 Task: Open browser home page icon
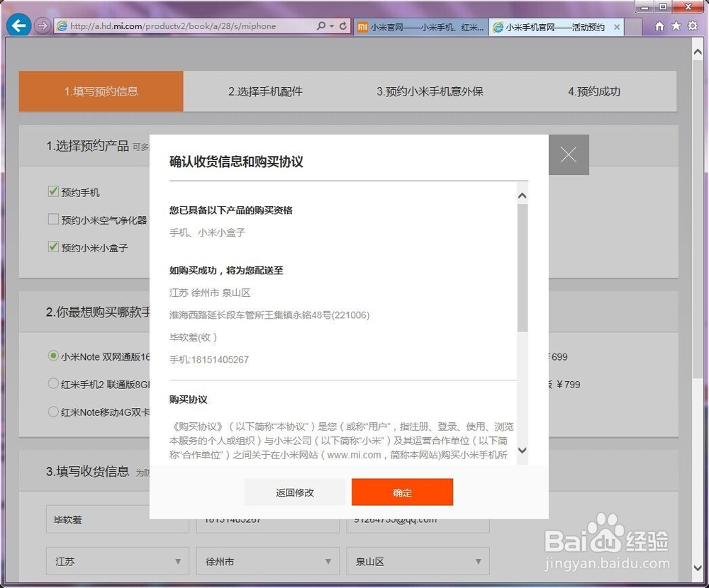tap(659, 26)
